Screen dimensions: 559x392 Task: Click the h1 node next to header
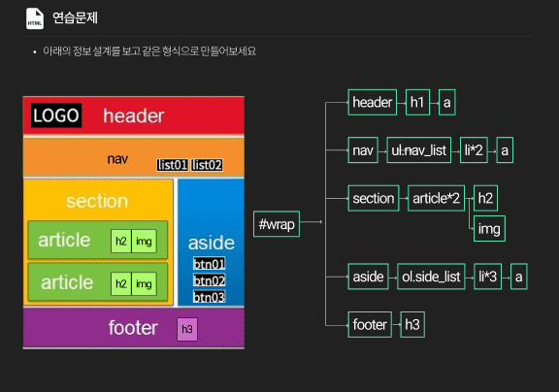click(417, 102)
